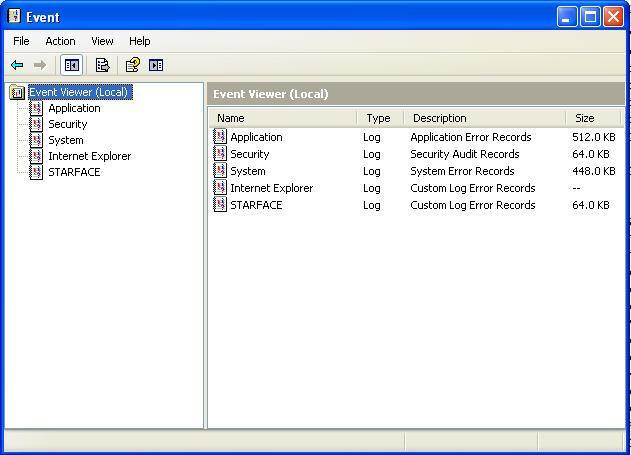This screenshot has height=455, width=631.
Task: Select STARFACE label in the left tree
Action: 74,172
